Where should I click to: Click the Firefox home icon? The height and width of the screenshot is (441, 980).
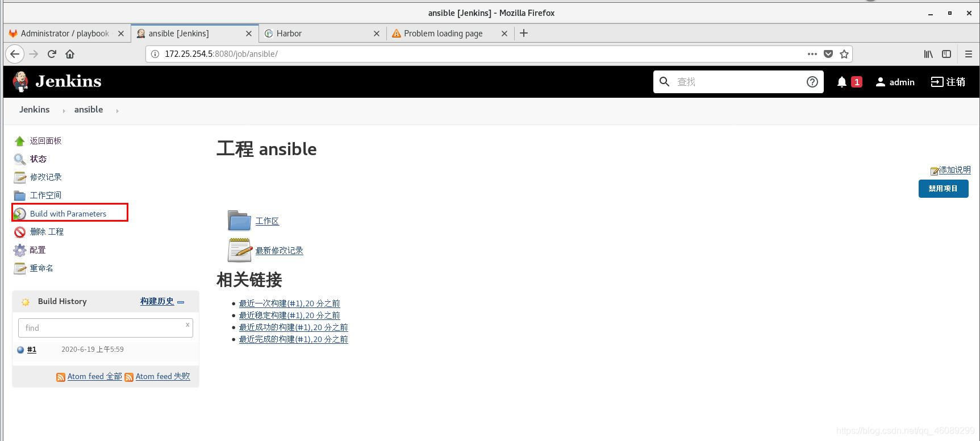(70, 54)
